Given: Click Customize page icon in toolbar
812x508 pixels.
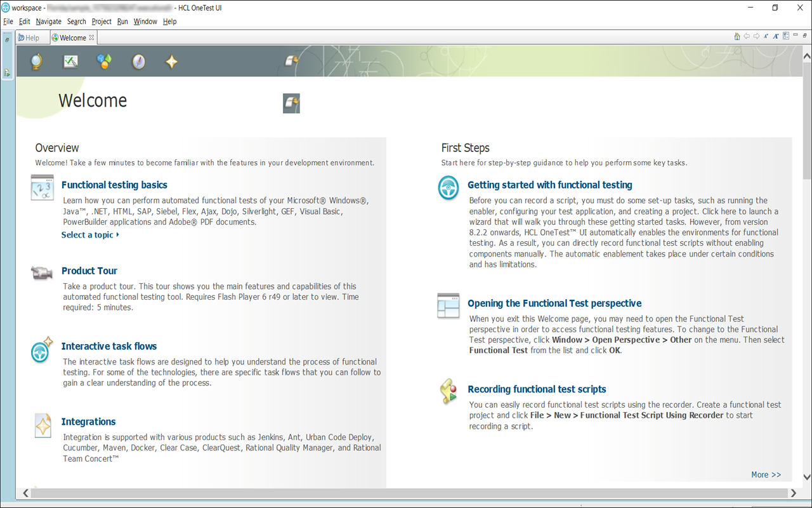Looking at the screenshot, I should click(x=786, y=36).
